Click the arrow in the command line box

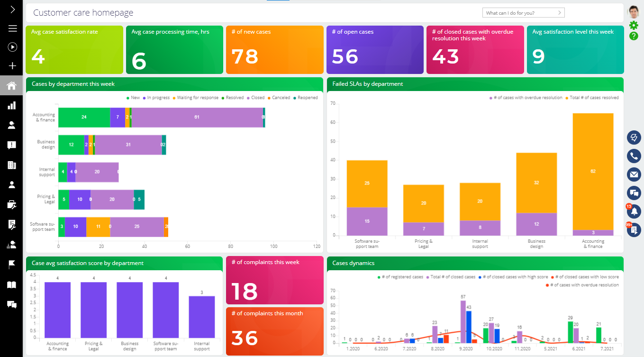[560, 12]
